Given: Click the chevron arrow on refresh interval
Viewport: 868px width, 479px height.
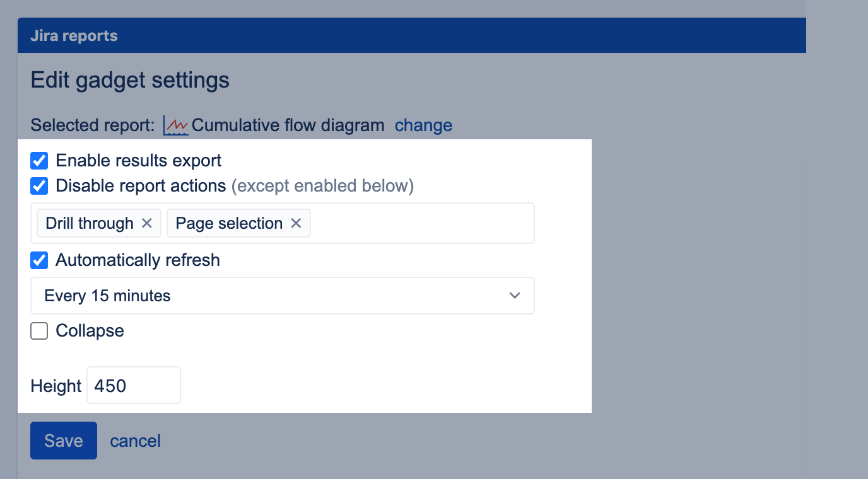Looking at the screenshot, I should (515, 296).
